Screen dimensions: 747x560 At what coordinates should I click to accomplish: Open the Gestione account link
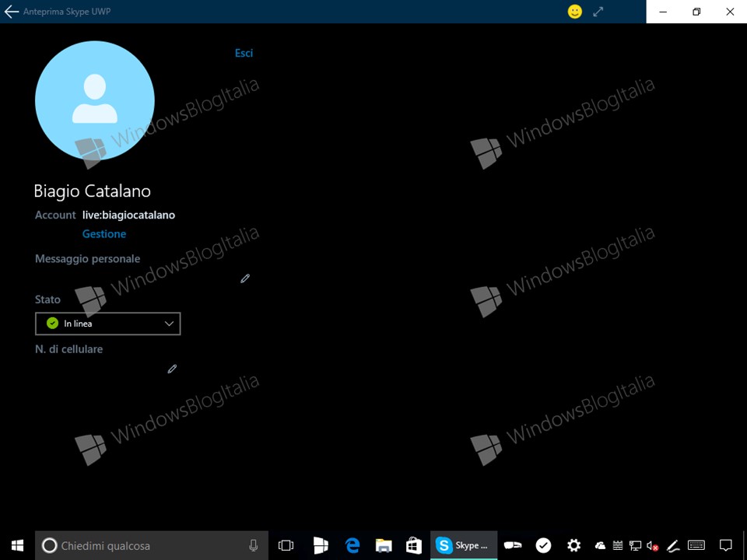(104, 234)
